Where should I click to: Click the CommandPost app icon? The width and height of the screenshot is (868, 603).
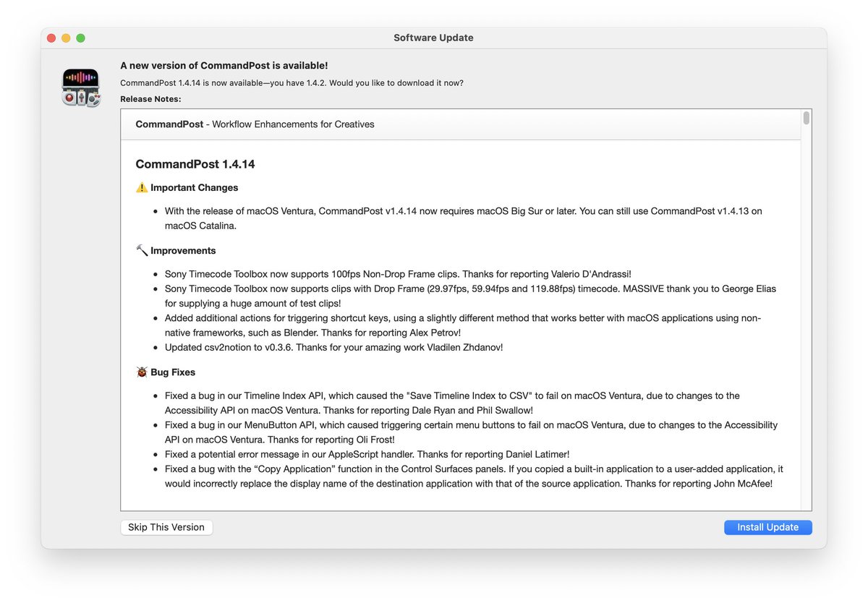pyautogui.click(x=81, y=87)
